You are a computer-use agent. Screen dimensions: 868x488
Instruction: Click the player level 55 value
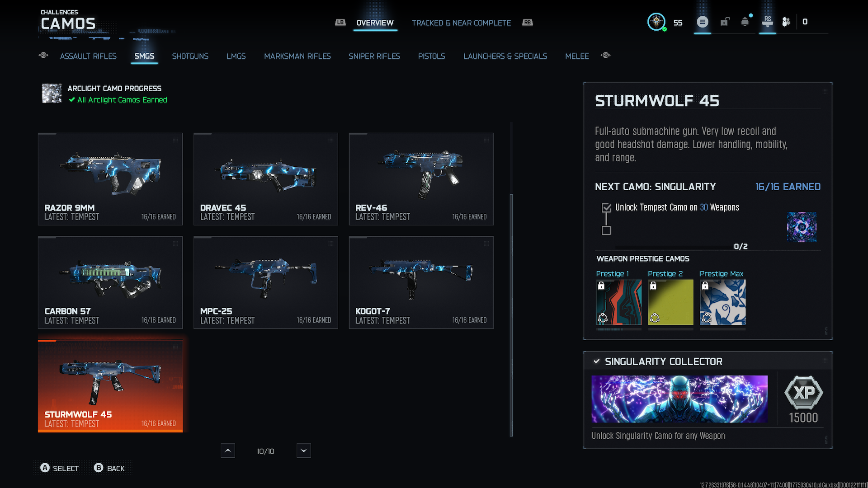(678, 23)
